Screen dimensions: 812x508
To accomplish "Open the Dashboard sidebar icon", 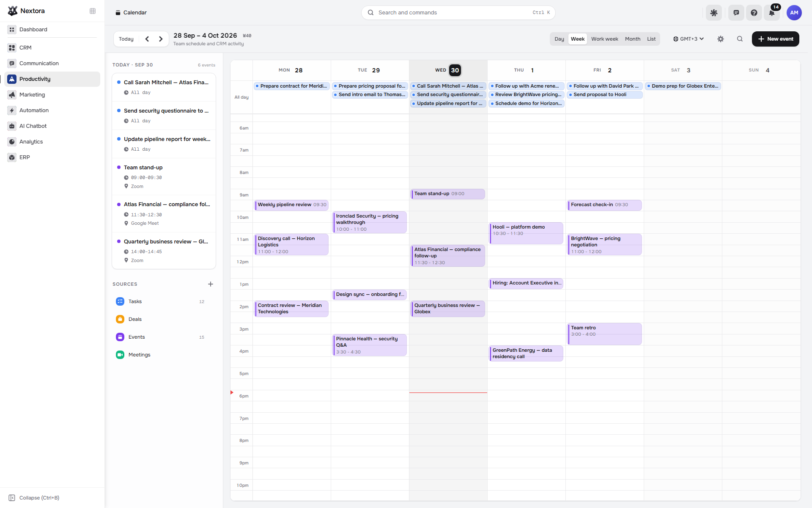I will [12, 30].
